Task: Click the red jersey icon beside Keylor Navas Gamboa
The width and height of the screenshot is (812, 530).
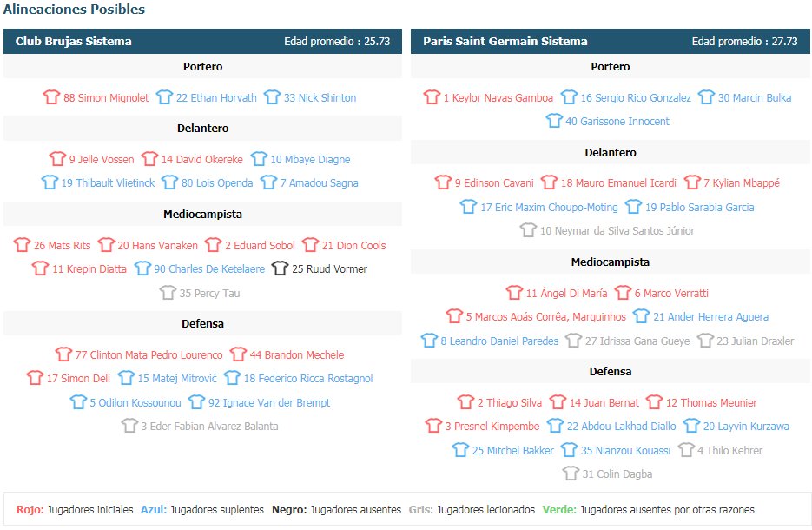Action: click(x=432, y=97)
